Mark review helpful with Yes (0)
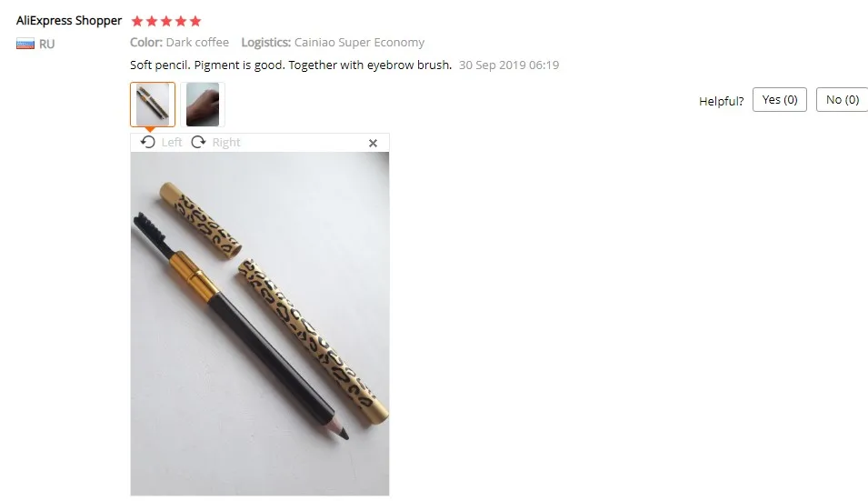 [x=780, y=100]
